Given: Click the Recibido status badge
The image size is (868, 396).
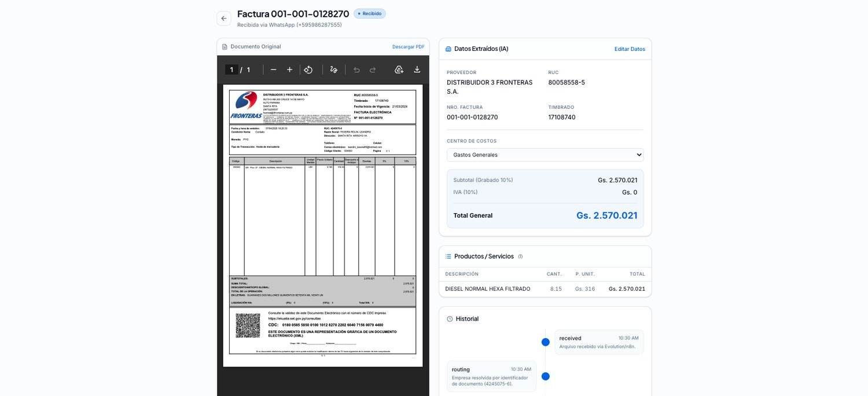Looking at the screenshot, I should [x=370, y=13].
